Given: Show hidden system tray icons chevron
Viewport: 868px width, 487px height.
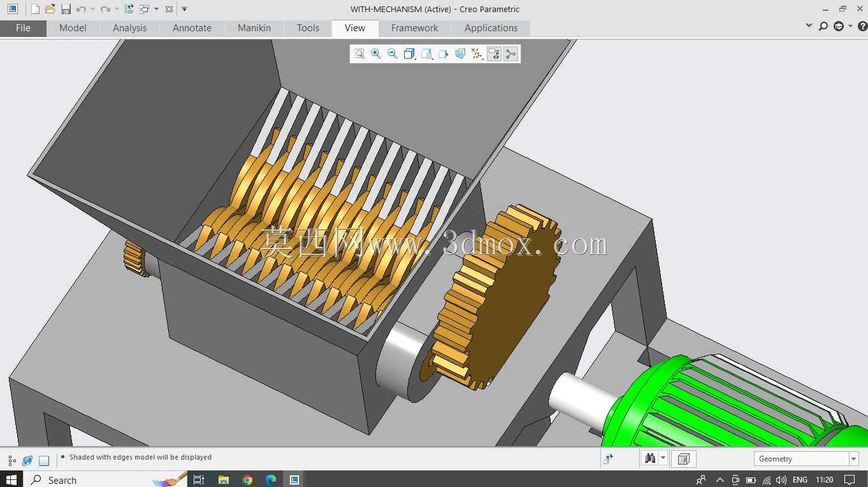Looking at the screenshot, I should coord(720,479).
